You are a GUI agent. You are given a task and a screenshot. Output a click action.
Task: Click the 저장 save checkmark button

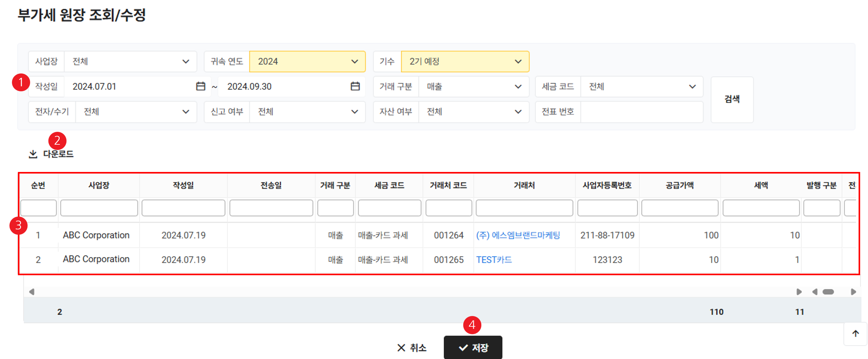pos(473,347)
